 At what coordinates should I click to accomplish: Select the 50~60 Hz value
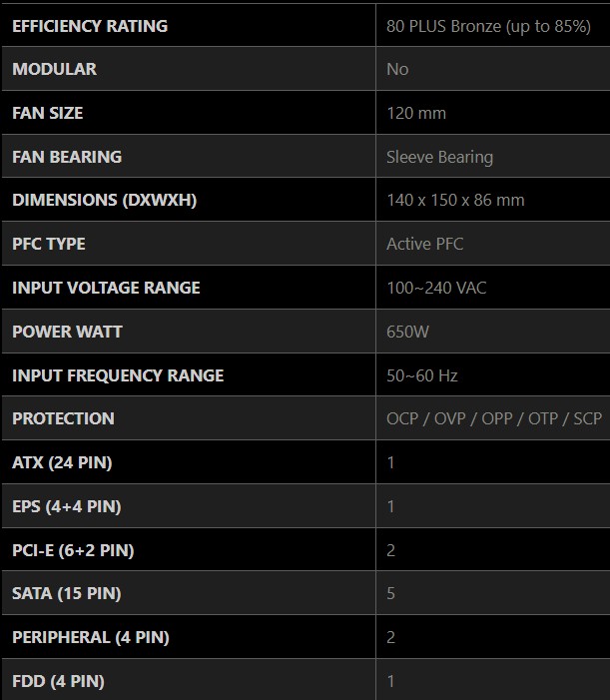422,375
